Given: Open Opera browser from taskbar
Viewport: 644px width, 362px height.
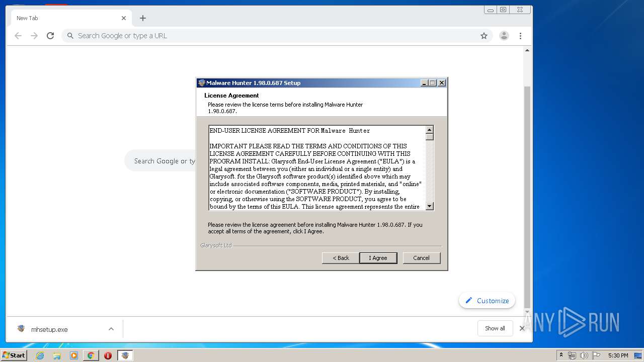Looking at the screenshot, I should click(x=108, y=355).
